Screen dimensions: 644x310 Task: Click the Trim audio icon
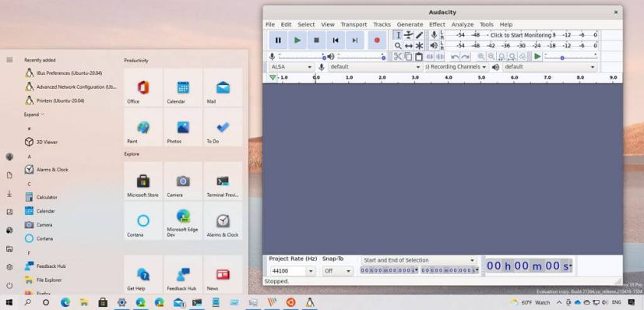(430, 57)
